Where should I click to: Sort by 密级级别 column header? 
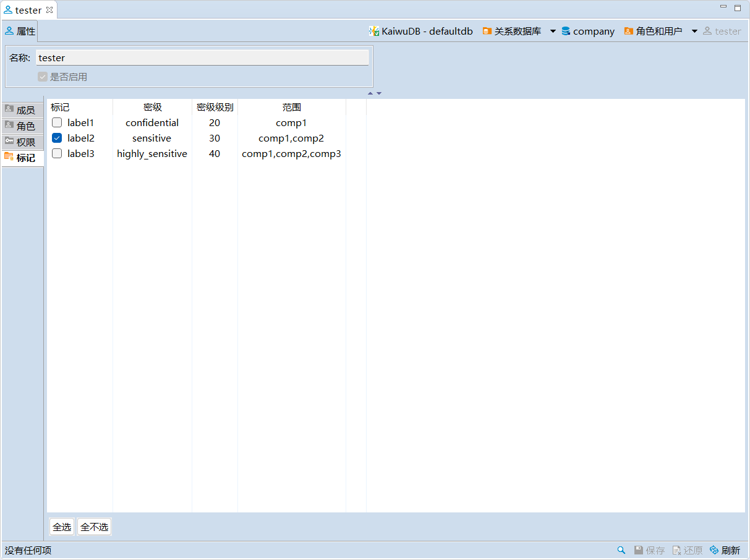coord(215,107)
